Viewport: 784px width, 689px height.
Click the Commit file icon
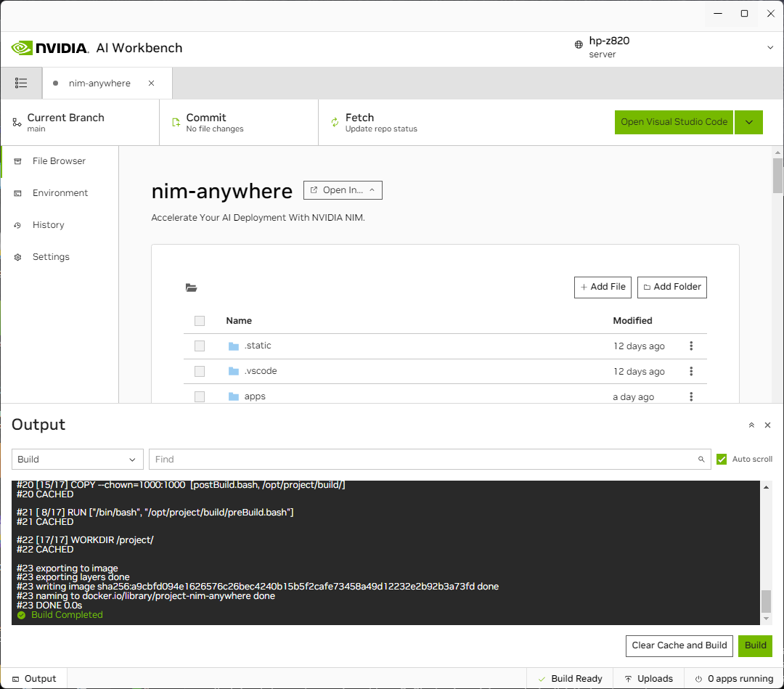tap(176, 123)
